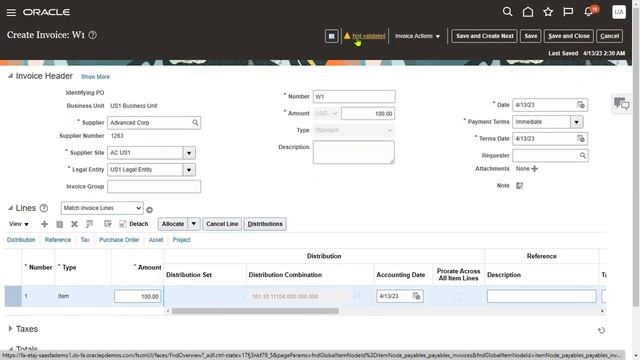This screenshot has height=360, width=640.
Task: Switch to Tax tab
Action: pyautogui.click(x=85, y=240)
